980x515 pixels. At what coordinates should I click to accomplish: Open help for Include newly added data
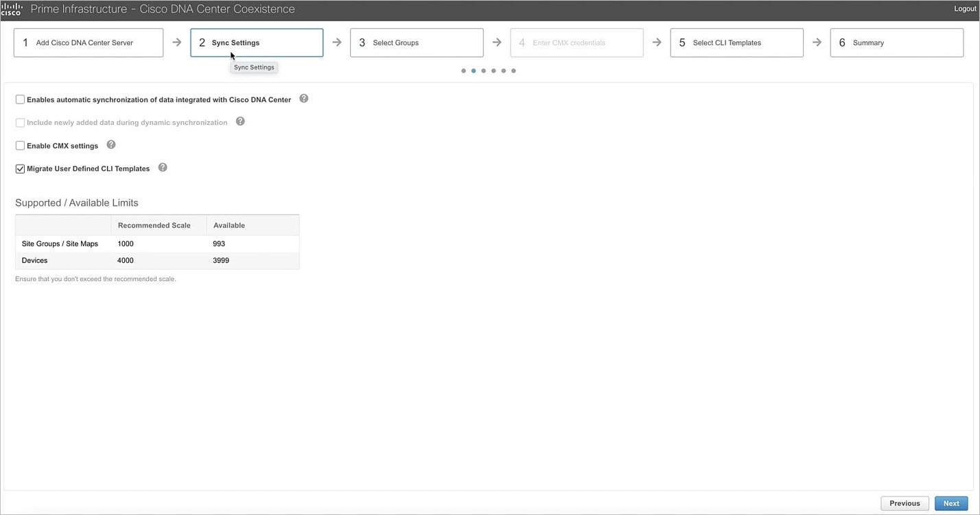[x=240, y=121]
